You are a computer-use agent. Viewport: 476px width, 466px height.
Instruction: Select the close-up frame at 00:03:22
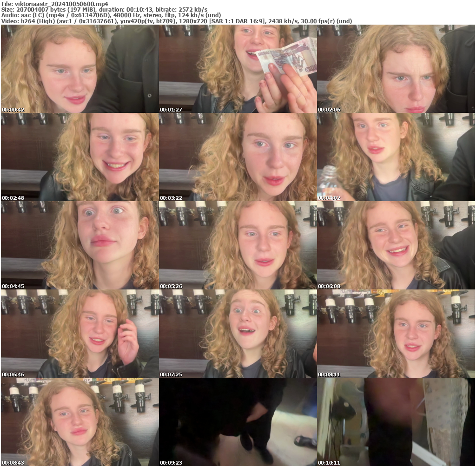click(x=237, y=157)
